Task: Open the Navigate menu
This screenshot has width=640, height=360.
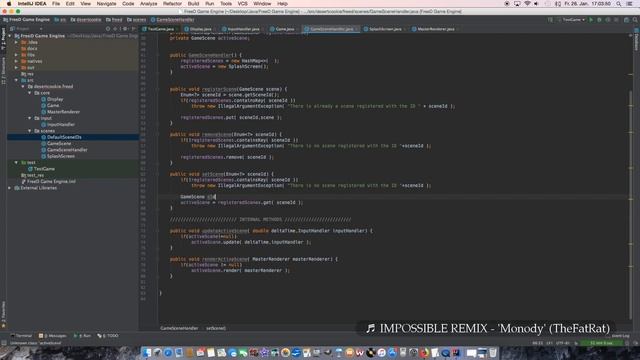Action: coord(106,4)
